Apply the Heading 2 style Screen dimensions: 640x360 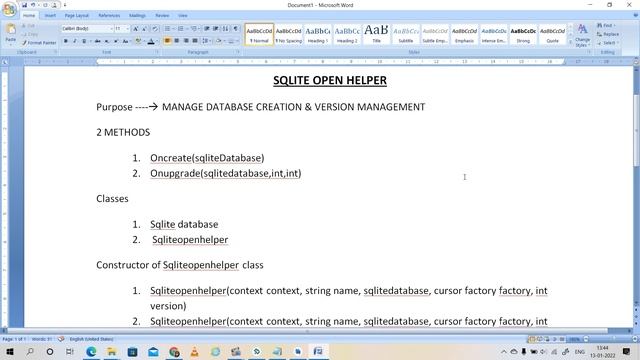tap(347, 34)
